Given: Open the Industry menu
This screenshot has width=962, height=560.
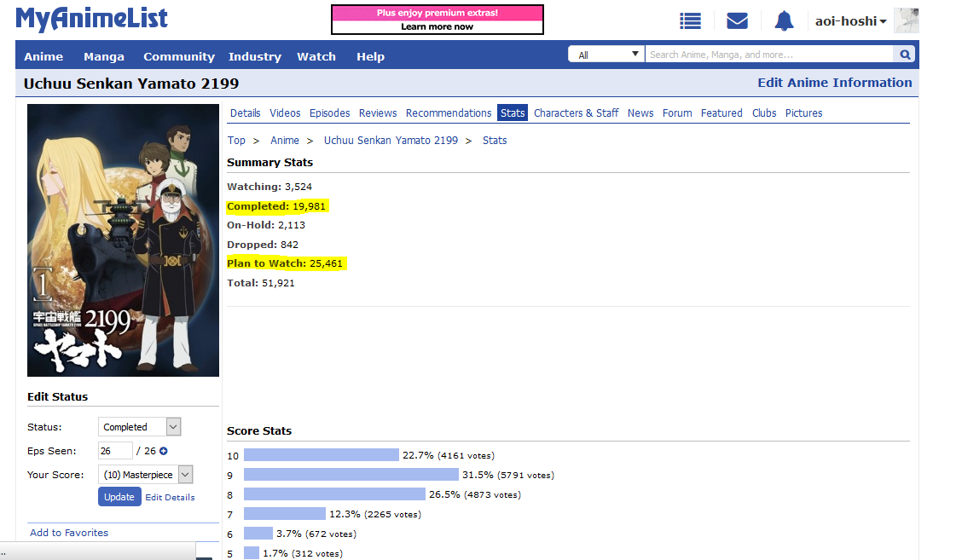Looking at the screenshot, I should coord(255,56).
